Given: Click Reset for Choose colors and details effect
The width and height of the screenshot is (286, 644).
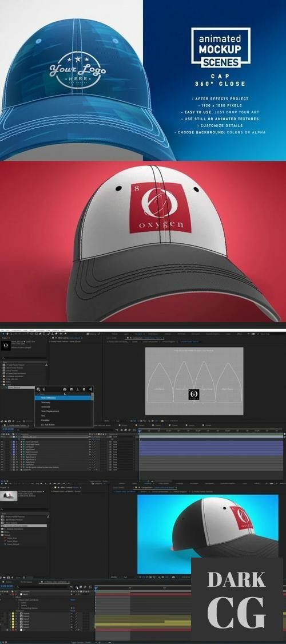Looking at the screenshot, I should [73, 600].
